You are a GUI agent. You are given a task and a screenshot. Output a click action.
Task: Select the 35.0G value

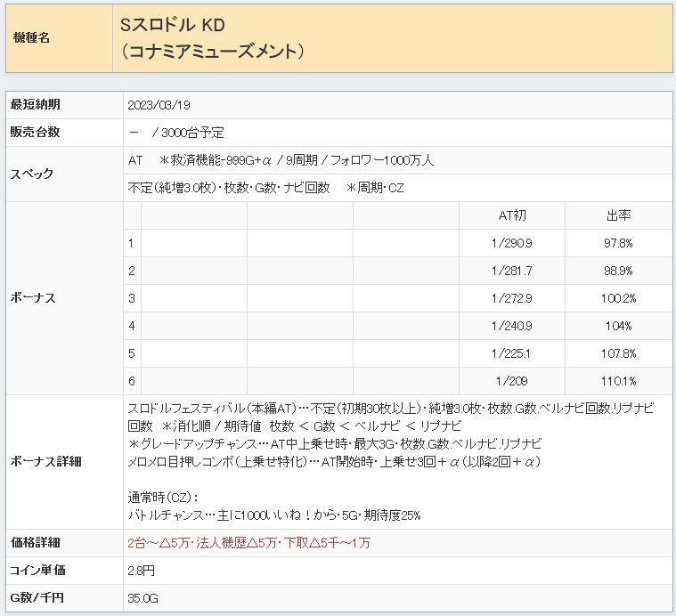point(143,598)
